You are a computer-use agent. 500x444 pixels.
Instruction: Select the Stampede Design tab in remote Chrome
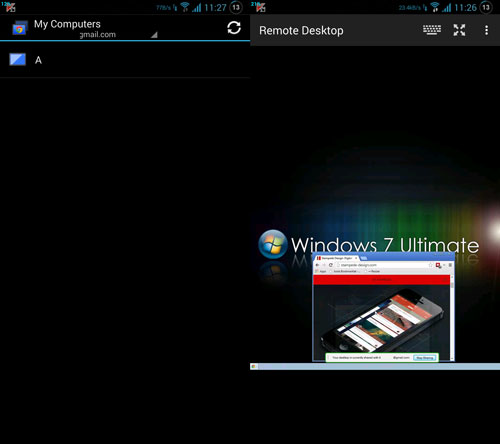click(336, 258)
